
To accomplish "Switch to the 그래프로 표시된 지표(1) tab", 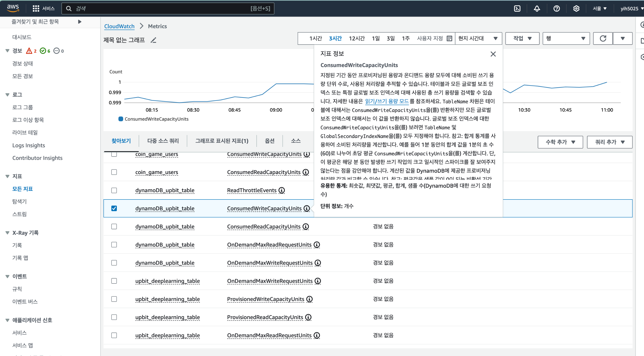I will 222,141.
